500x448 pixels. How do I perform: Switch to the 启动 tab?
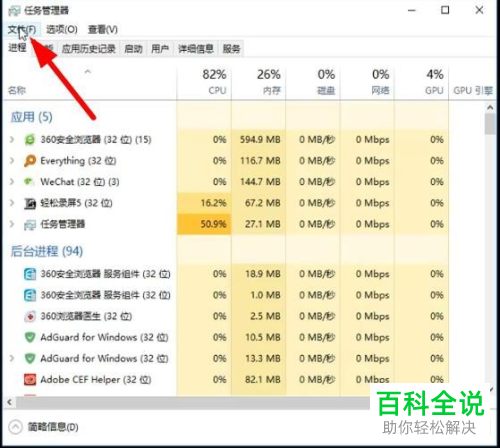(133, 49)
